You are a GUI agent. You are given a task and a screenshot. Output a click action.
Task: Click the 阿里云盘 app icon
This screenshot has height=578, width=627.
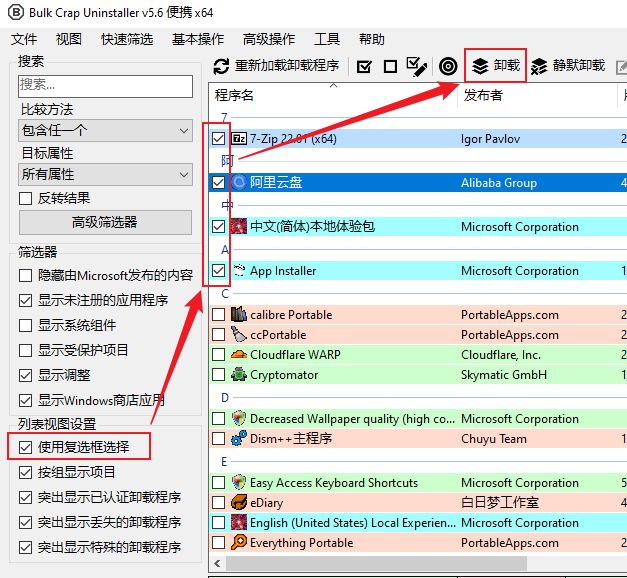point(239,182)
